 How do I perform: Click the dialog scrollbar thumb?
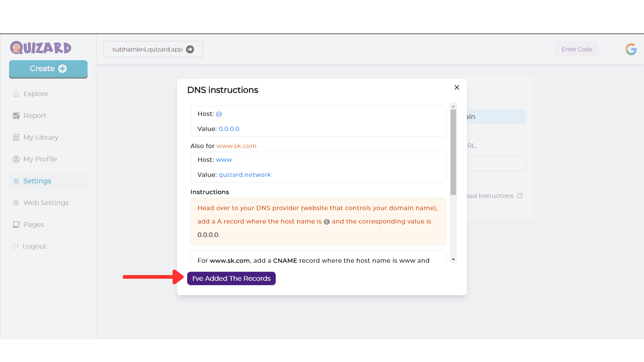click(x=453, y=152)
